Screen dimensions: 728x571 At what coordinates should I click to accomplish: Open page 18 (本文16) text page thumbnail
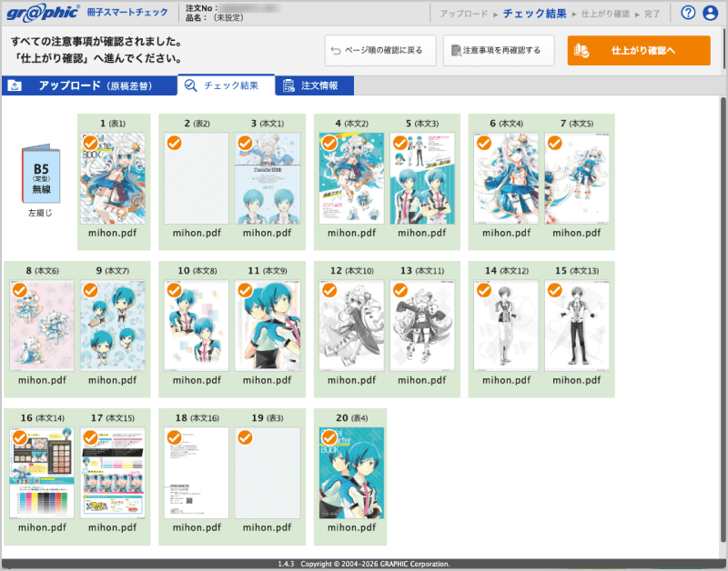(x=197, y=473)
